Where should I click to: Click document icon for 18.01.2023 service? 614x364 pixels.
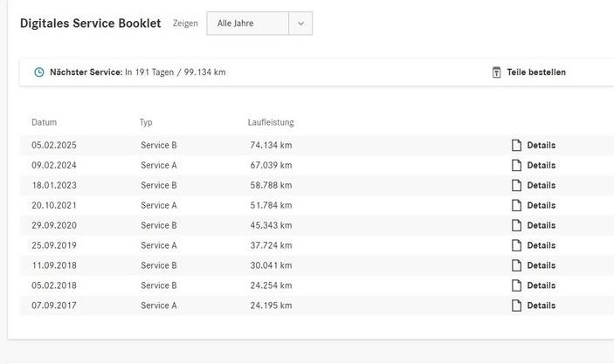point(516,186)
